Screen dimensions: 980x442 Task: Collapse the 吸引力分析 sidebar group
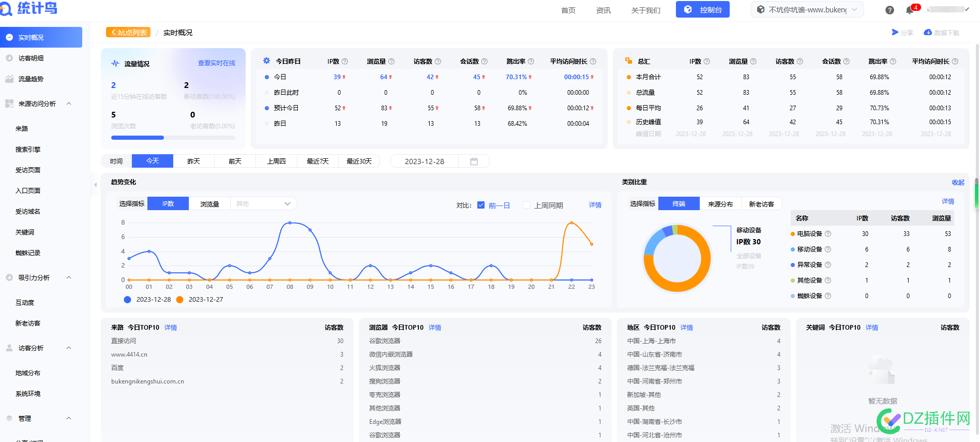click(x=69, y=277)
